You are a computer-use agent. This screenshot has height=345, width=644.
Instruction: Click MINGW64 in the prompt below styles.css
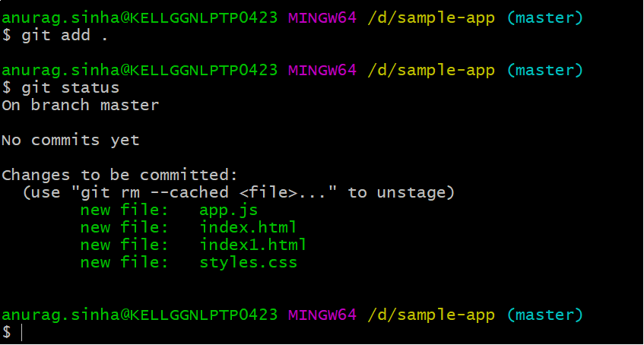(x=322, y=315)
